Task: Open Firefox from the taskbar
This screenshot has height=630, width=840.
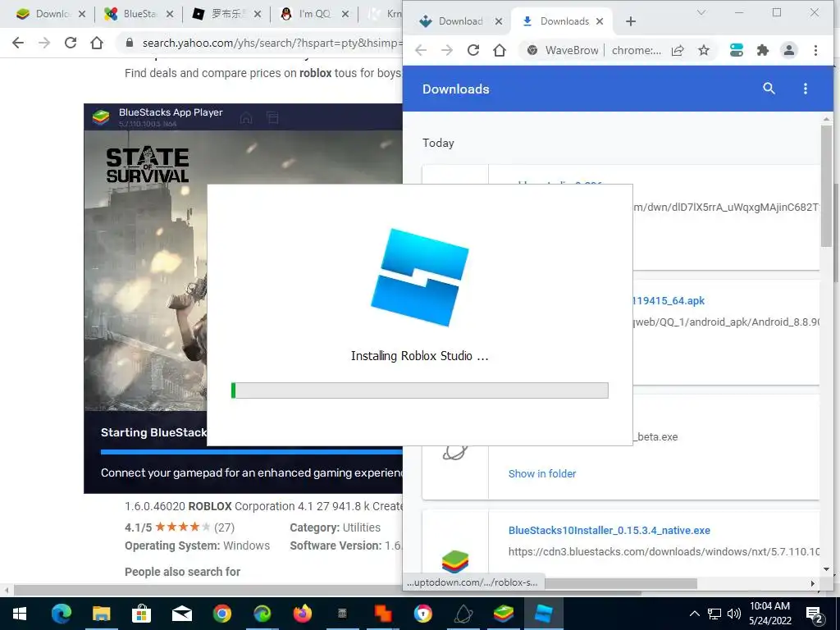Action: click(x=302, y=614)
